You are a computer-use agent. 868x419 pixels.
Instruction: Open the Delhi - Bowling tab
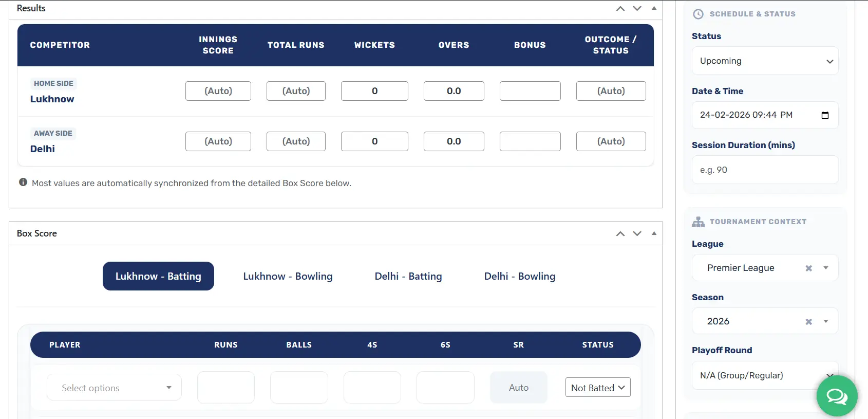519,276
